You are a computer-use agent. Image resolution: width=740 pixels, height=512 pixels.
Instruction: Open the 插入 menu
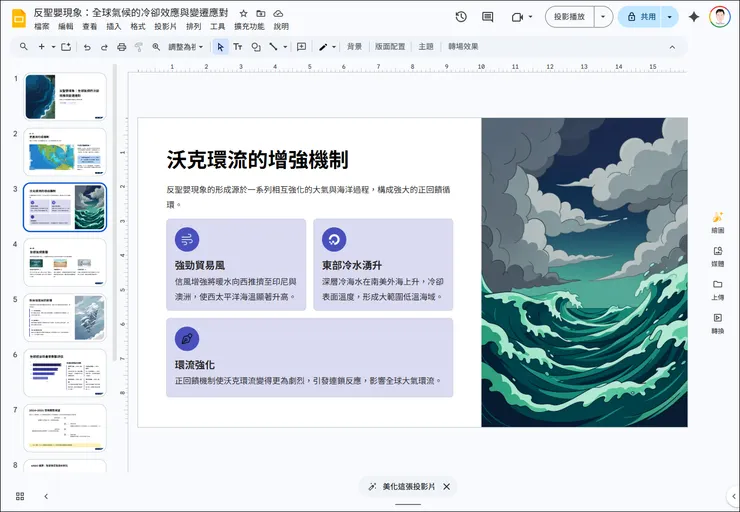tap(114, 26)
